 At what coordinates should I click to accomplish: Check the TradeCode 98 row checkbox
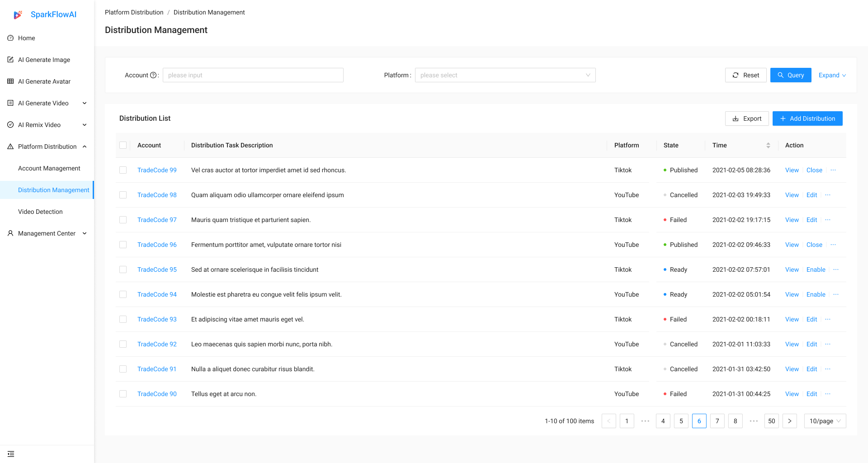pos(123,195)
